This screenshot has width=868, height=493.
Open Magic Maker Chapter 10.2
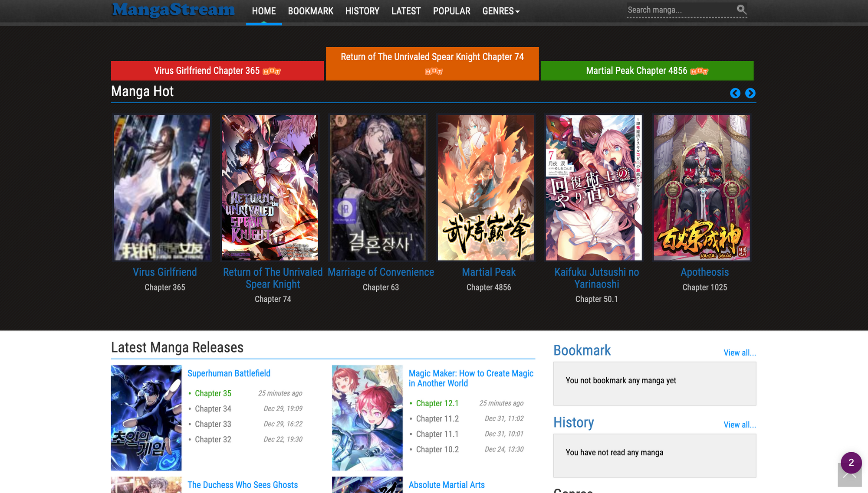[x=437, y=450]
